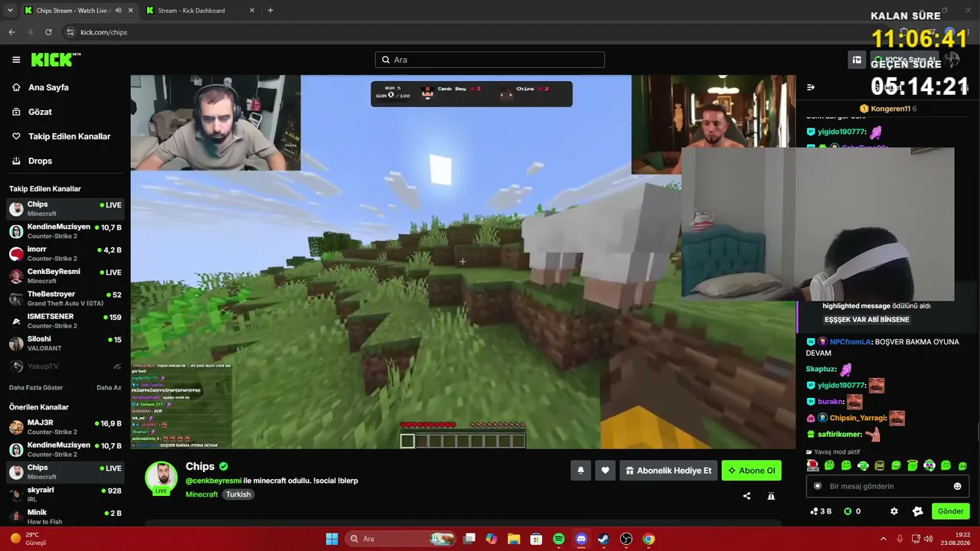Open OBS Studio from the taskbar
This screenshot has width=980, height=551.
[626, 539]
